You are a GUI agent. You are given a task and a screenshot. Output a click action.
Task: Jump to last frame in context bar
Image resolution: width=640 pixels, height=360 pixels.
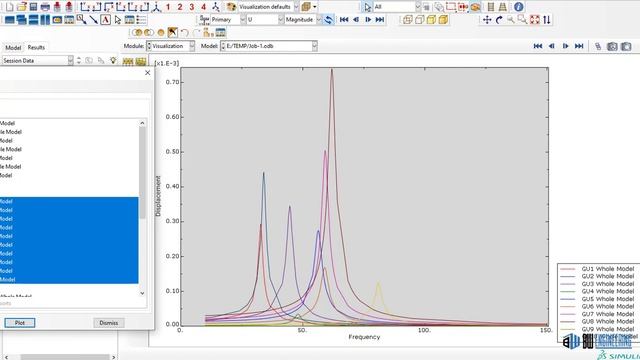coord(579,46)
